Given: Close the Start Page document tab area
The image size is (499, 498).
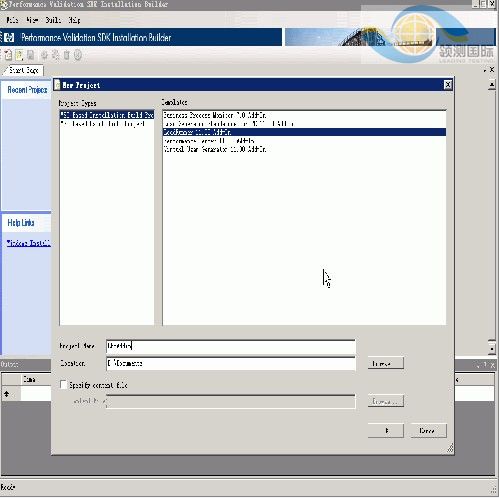Looking at the screenshot, I should pos(492,70).
